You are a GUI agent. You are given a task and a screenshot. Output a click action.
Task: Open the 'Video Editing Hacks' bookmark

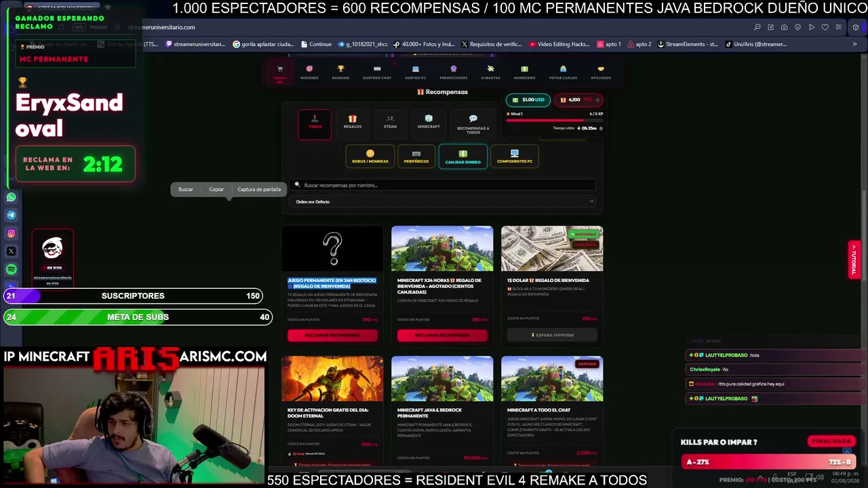559,44
